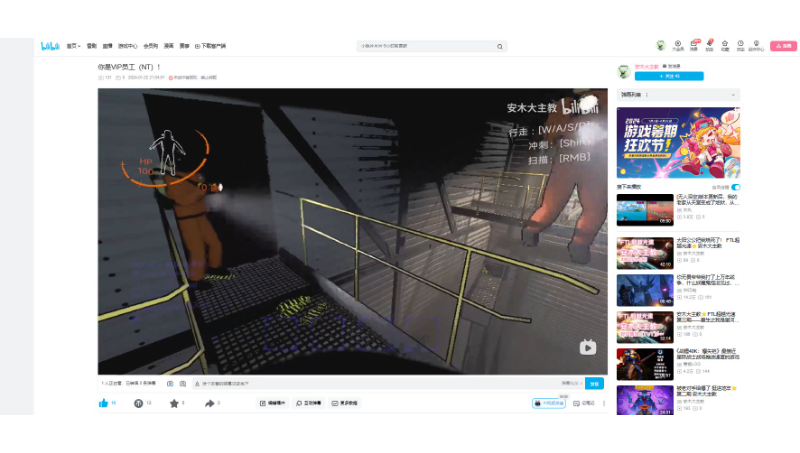Open the second FTL超越光速 video thumbnail
This screenshot has height=453, width=800.
point(645,327)
